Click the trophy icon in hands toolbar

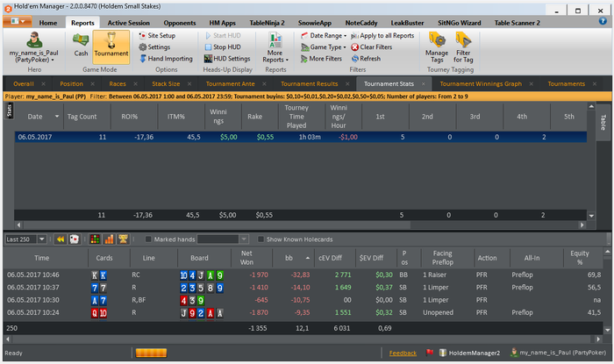tap(123, 239)
